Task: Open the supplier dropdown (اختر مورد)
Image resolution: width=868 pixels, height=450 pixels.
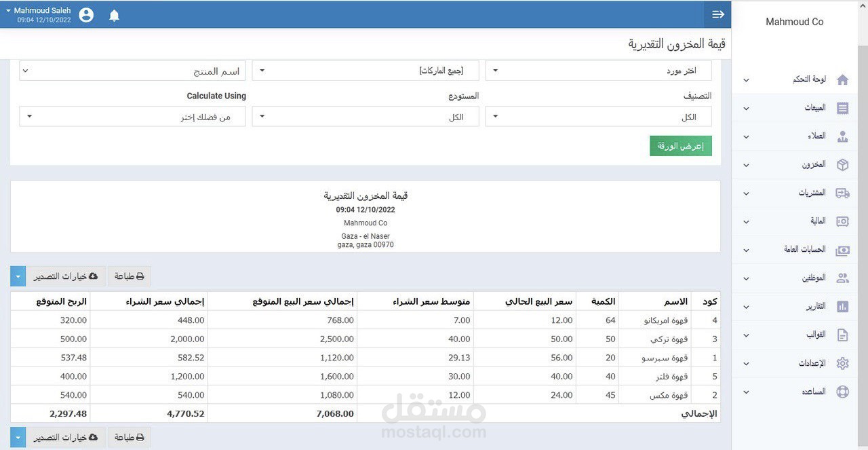Action: tap(599, 71)
